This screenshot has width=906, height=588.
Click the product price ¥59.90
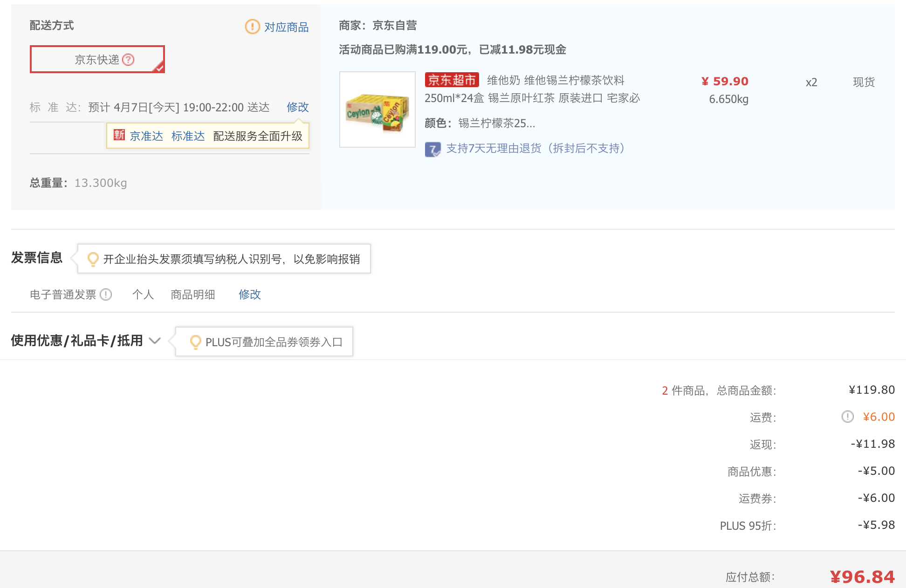[725, 82]
